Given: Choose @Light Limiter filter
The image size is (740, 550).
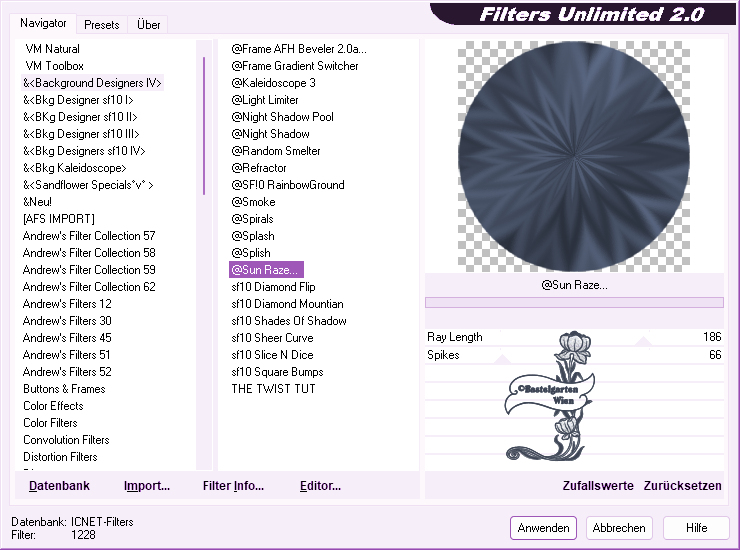Looking at the screenshot, I should (265, 100).
